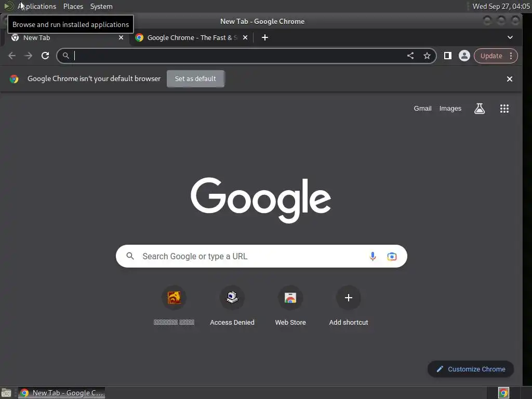Open the System menu
Screen dimensions: 532x399
101,6
